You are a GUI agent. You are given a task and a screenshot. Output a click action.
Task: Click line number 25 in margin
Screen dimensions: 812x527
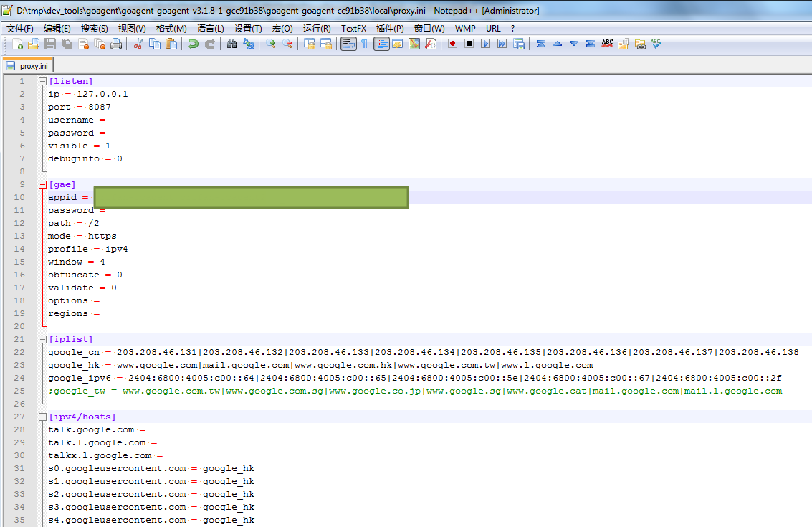pyautogui.click(x=19, y=391)
